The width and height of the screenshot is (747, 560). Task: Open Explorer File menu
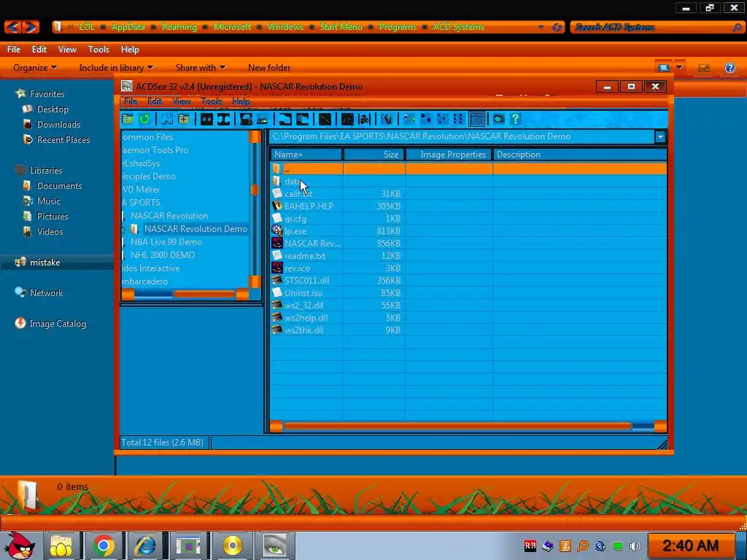click(x=14, y=50)
